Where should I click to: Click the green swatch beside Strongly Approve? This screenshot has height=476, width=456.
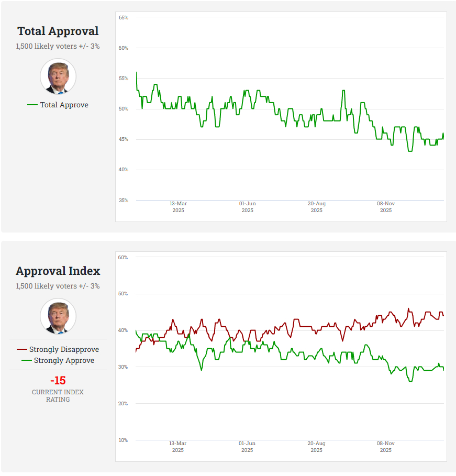tap(27, 360)
